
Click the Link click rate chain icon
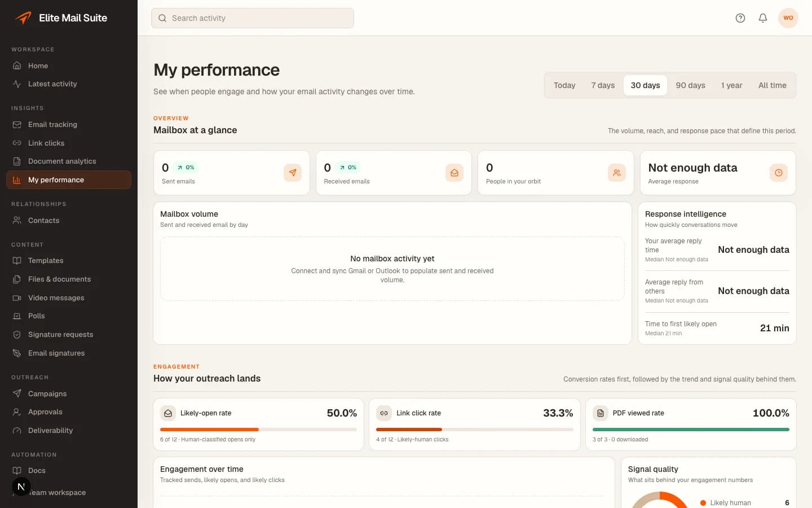click(384, 413)
